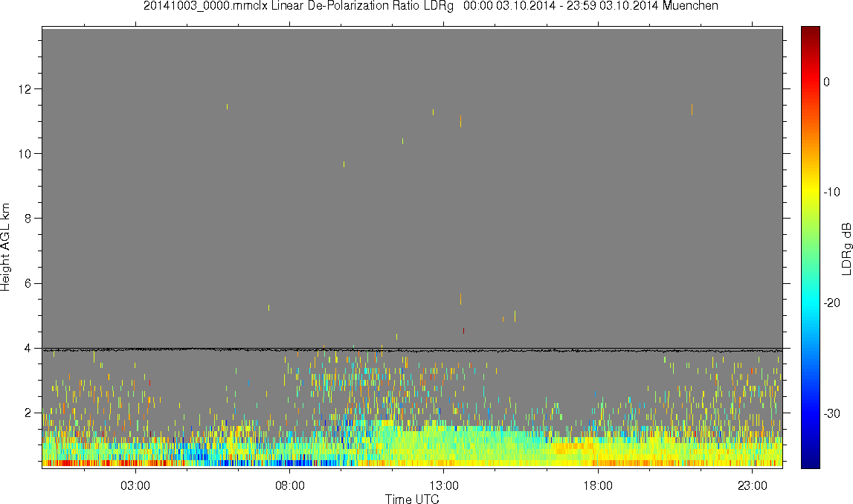Screen dimensions: 853x504
Task: Click the height tick label 8
Action: [x=28, y=218]
